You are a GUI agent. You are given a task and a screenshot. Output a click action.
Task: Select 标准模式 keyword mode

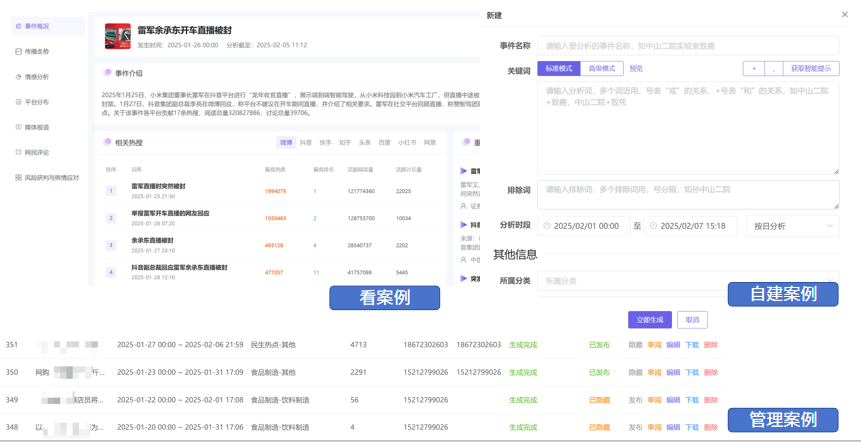[558, 69]
